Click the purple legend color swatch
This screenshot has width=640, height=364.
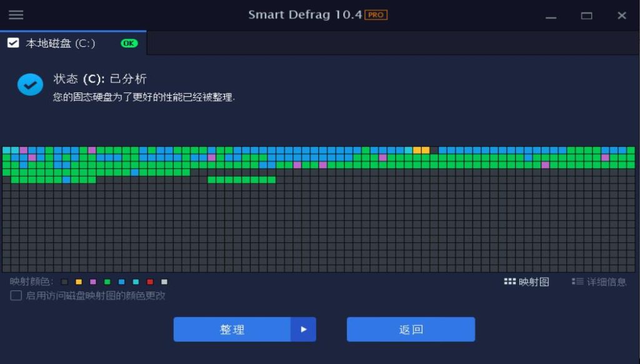(x=93, y=282)
